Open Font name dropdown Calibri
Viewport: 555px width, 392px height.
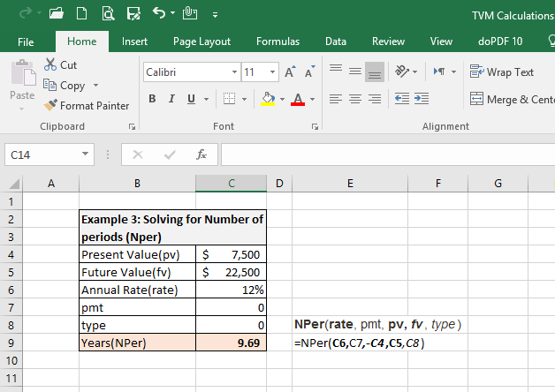234,72
